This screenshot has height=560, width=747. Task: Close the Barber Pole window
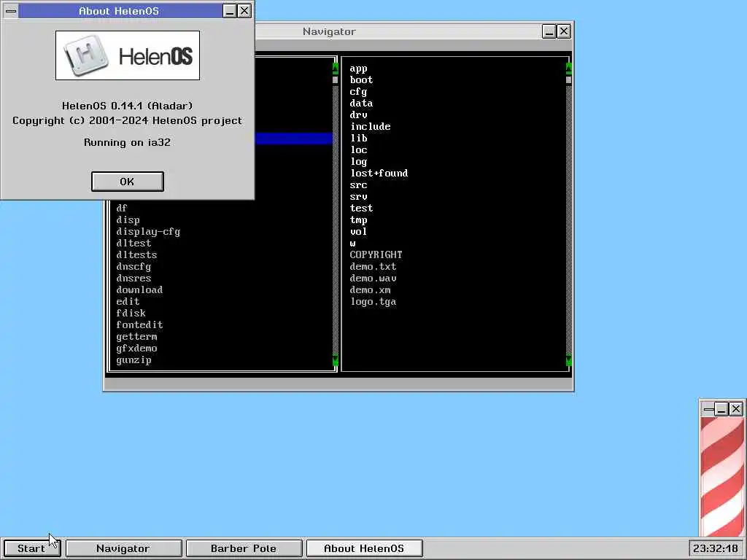[x=736, y=408]
